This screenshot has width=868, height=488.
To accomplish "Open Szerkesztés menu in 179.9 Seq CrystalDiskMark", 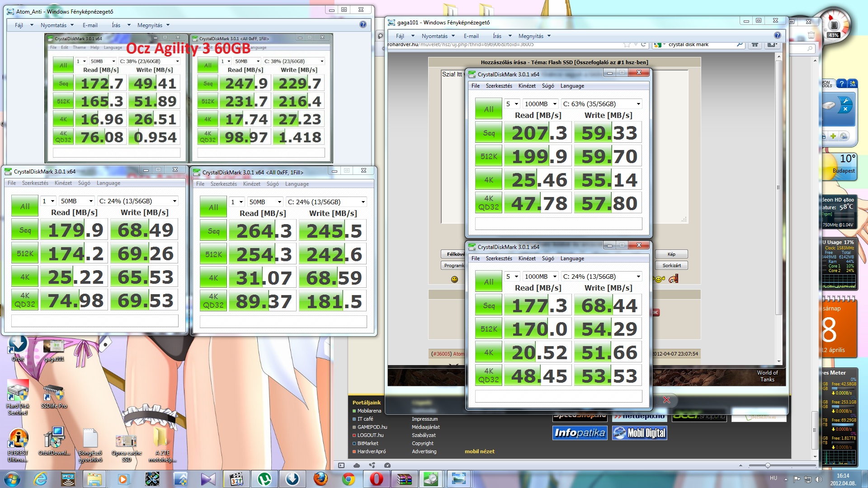I will (35, 183).
